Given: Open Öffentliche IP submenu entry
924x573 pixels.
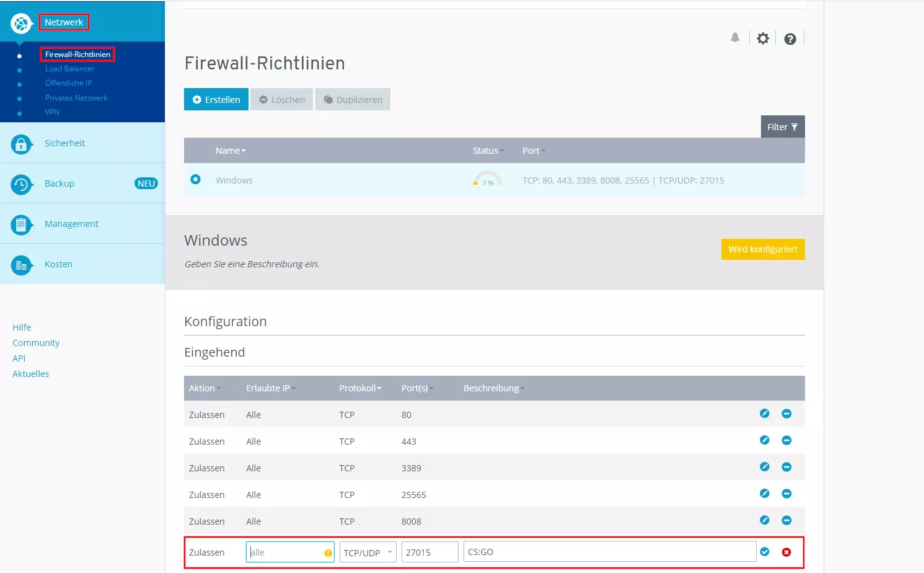Looking at the screenshot, I should coord(68,83).
